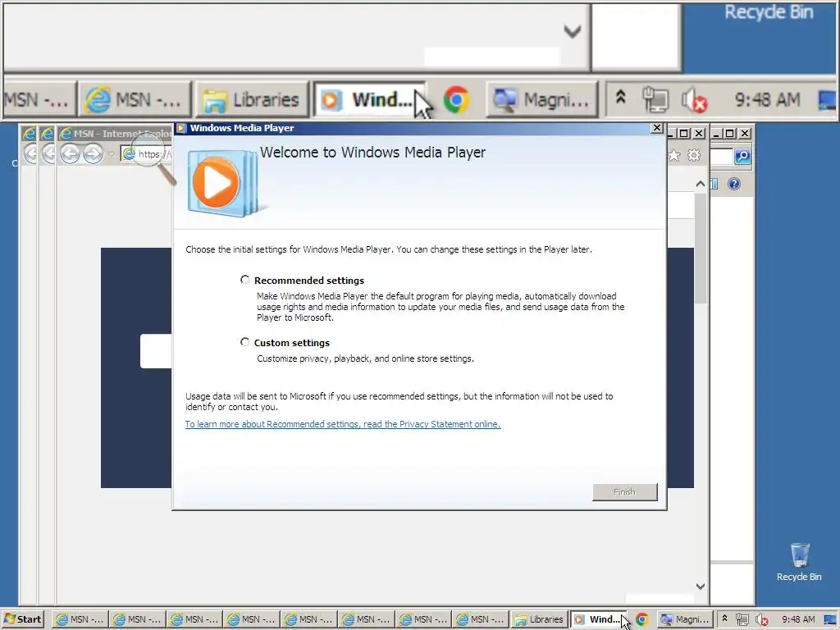
Task: Click the IE icon in the MSN title bar
Action: click(66, 134)
